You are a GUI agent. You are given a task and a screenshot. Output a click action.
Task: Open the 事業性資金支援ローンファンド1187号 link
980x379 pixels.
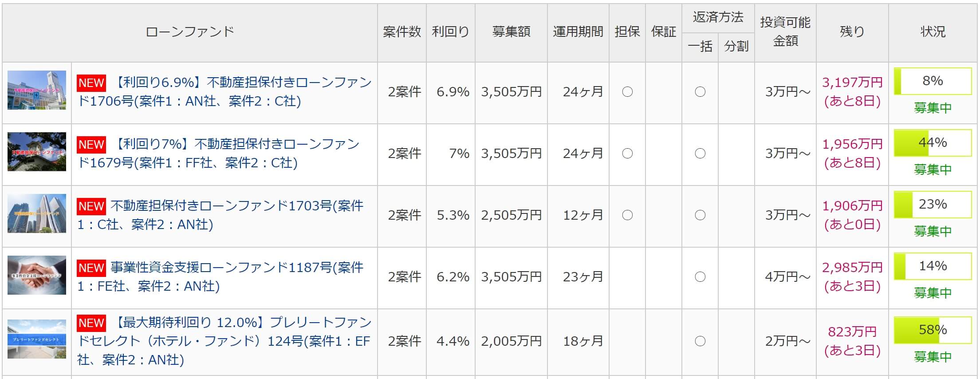click(x=220, y=277)
